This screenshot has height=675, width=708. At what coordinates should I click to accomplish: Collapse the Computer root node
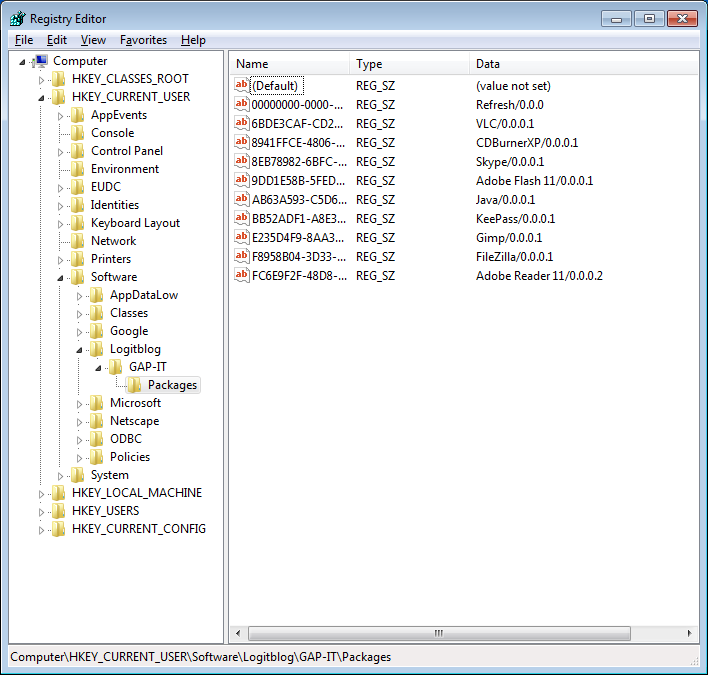22,62
